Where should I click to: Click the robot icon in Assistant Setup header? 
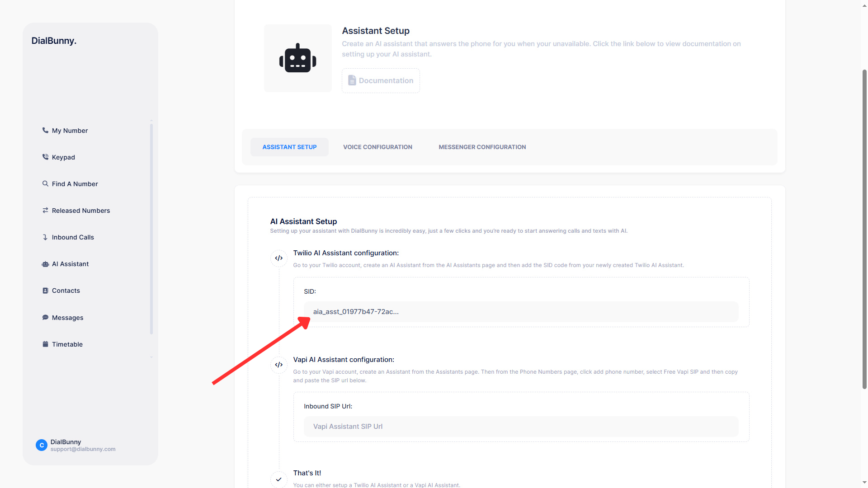[297, 58]
